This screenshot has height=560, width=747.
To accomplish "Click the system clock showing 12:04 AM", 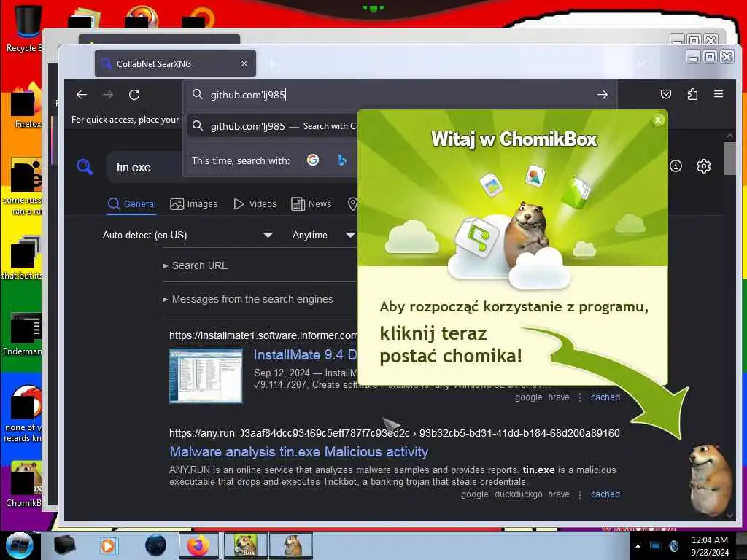I will (x=709, y=545).
